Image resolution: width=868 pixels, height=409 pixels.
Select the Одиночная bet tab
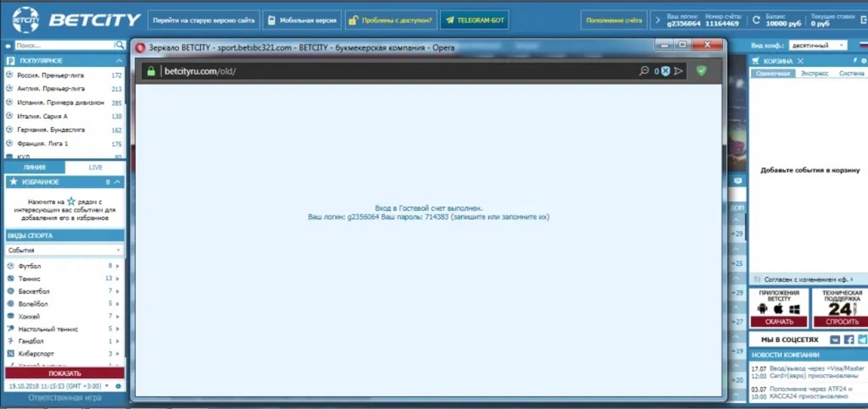(773, 73)
